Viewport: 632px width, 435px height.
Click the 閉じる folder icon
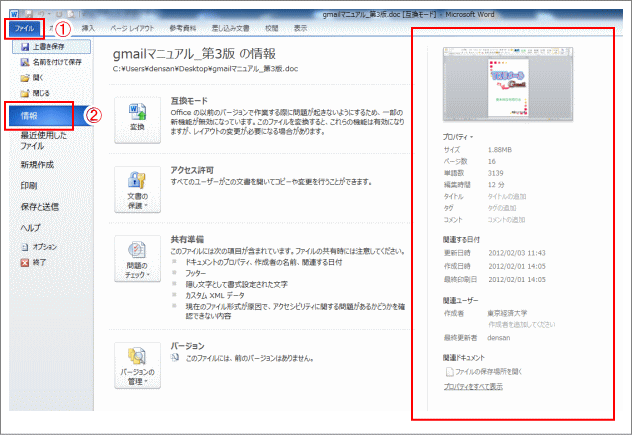click(25, 93)
